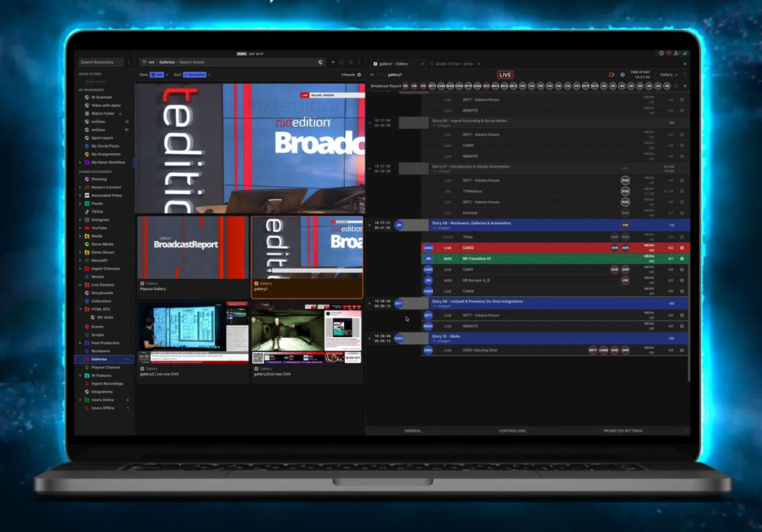This screenshot has height=532, width=762.
Task: Open the Gallery dropdown in rundown header
Action: point(669,75)
